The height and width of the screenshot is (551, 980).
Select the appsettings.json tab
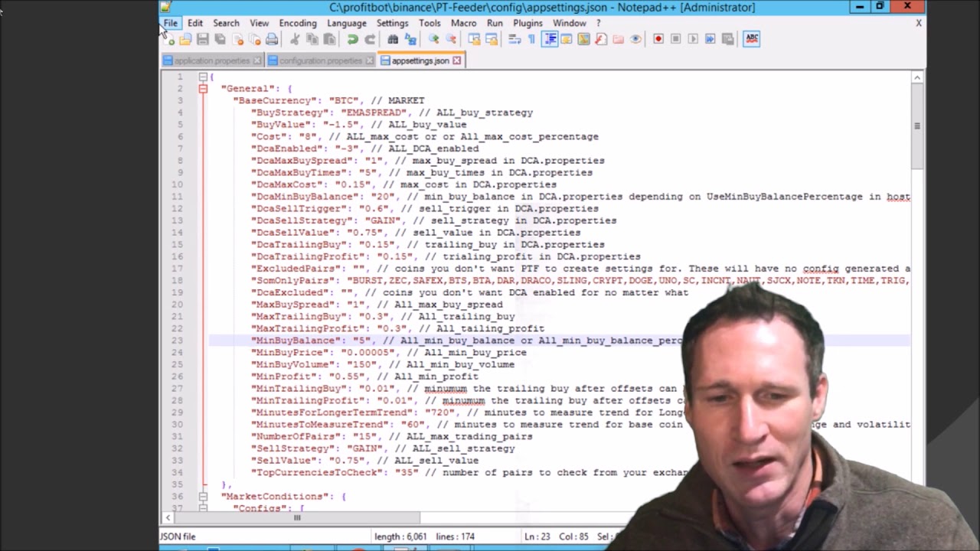(x=420, y=60)
